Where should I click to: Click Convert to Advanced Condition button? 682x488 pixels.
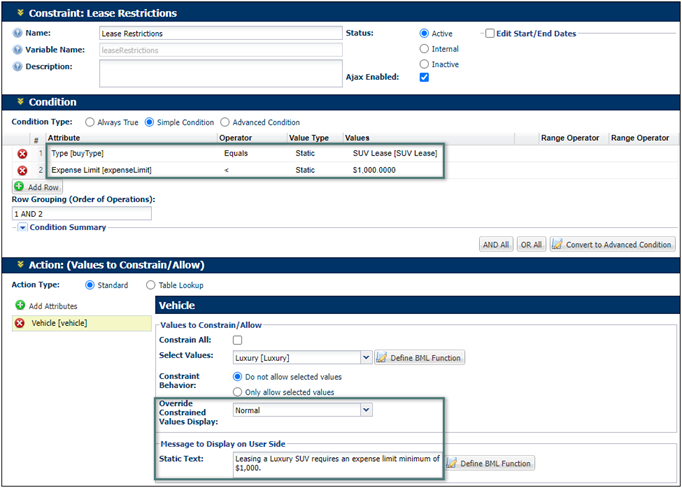612,244
